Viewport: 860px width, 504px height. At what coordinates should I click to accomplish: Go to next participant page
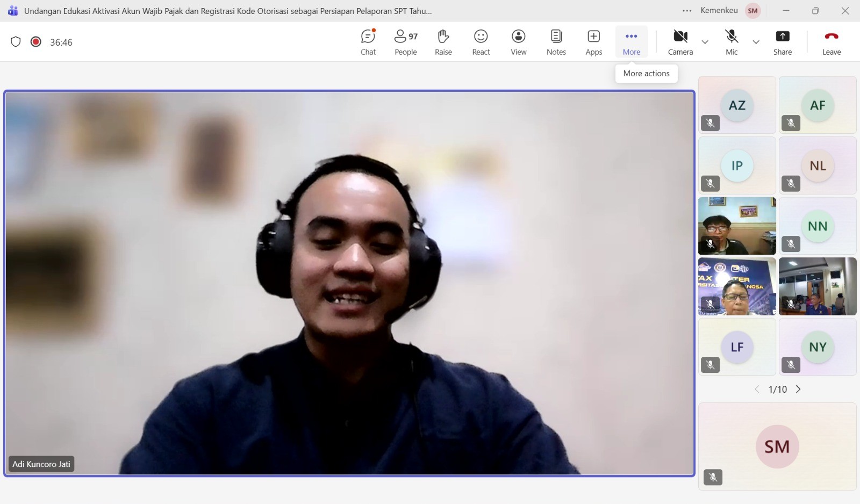798,389
